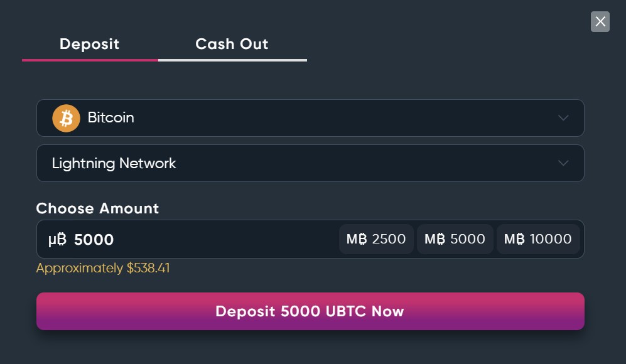Select the M₿ 2500 preset amount
Image resolution: width=626 pixels, height=364 pixels.
click(376, 239)
